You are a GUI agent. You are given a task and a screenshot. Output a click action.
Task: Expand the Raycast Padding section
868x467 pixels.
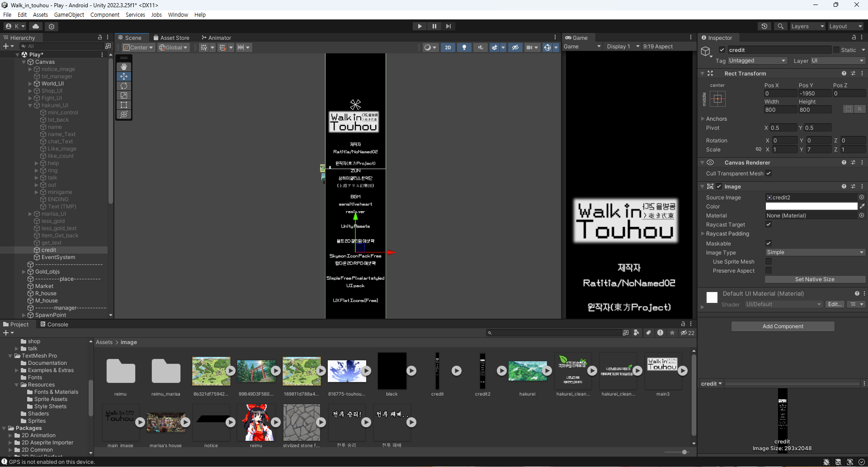coord(703,234)
